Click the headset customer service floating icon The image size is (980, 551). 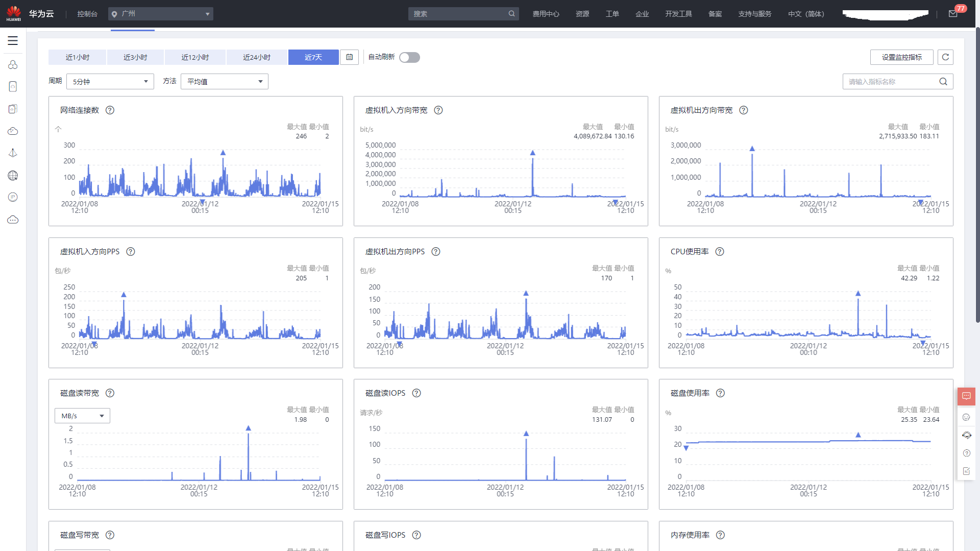click(x=966, y=435)
